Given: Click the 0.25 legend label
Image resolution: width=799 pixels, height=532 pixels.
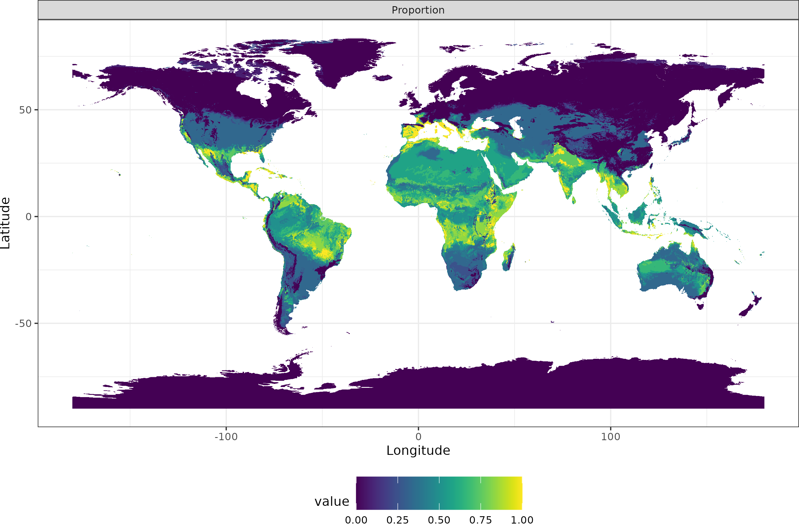Looking at the screenshot, I should pyautogui.click(x=397, y=520).
